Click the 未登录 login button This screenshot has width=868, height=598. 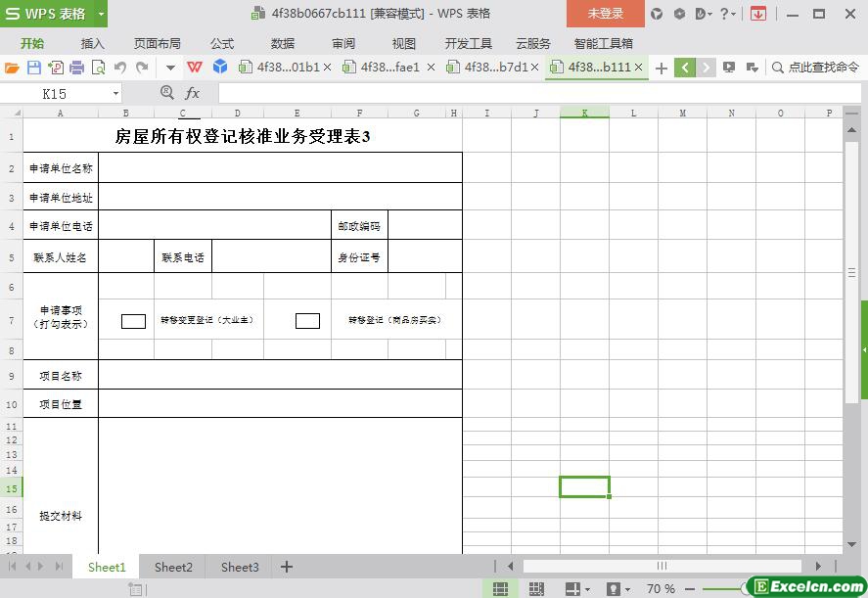605,14
